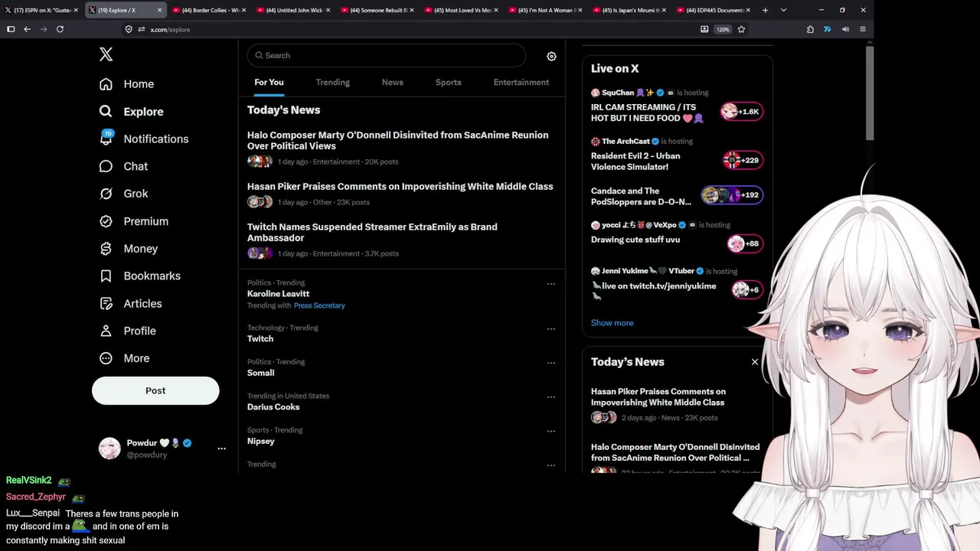Open the Press Secretary trending link
Screen dimensions: 980x551
point(319,305)
